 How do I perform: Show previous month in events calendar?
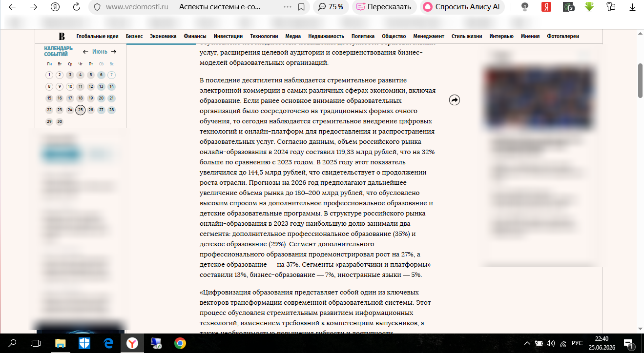[x=85, y=52]
